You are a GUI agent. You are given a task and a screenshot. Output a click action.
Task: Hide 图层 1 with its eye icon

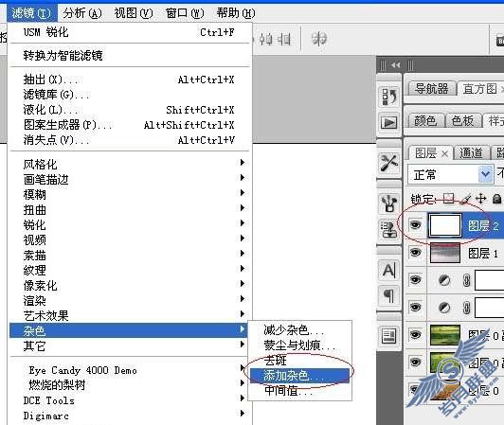pyautogui.click(x=415, y=253)
